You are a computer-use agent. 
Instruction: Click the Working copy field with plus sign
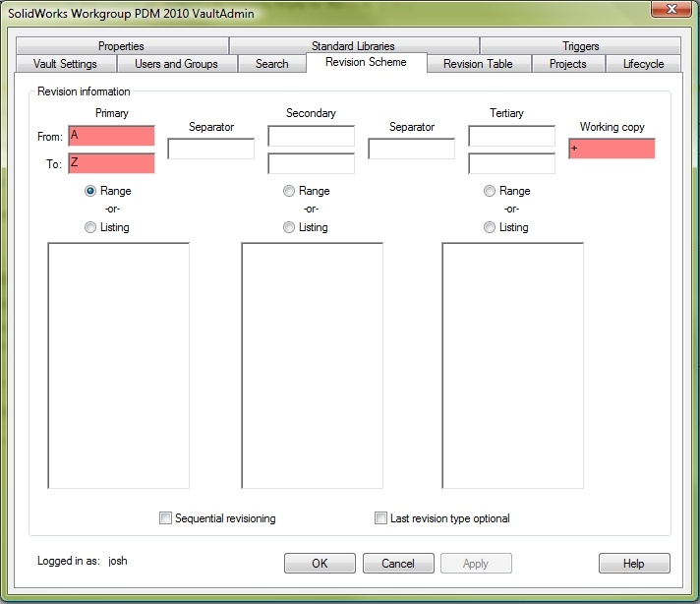tap(612, 149)
